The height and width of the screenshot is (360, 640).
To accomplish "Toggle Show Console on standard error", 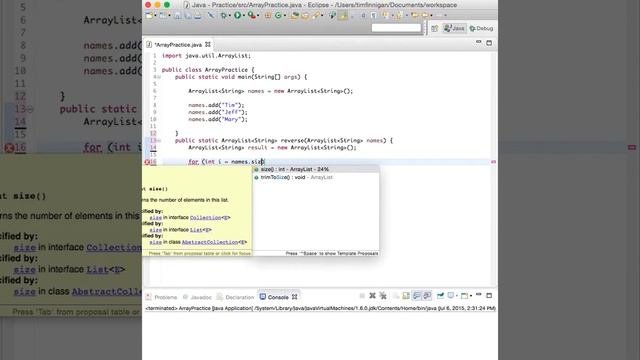I will pos(427,296).
